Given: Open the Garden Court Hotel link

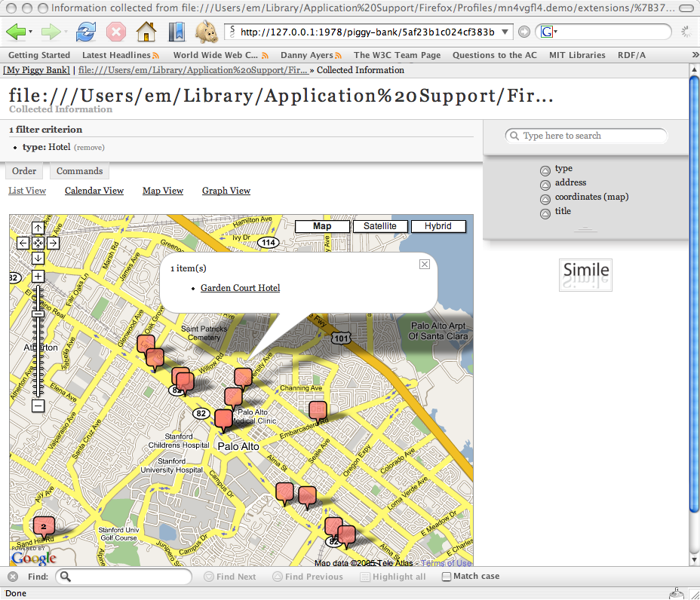Looking at the screenshot, I should click(240, 288).
